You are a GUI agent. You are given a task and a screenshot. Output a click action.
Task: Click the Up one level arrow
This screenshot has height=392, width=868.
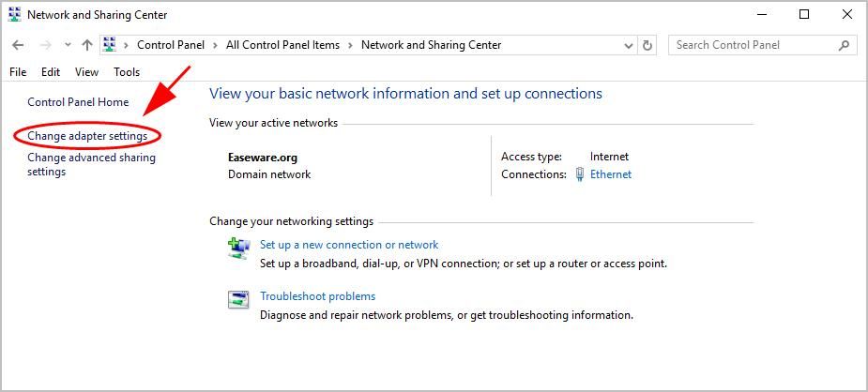click(x=87, y=45)
